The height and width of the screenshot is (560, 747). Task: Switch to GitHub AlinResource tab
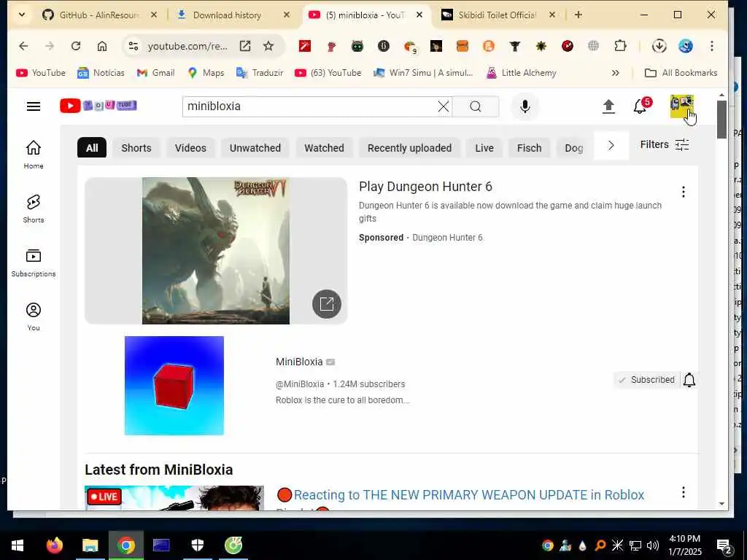tap(99, 15)
